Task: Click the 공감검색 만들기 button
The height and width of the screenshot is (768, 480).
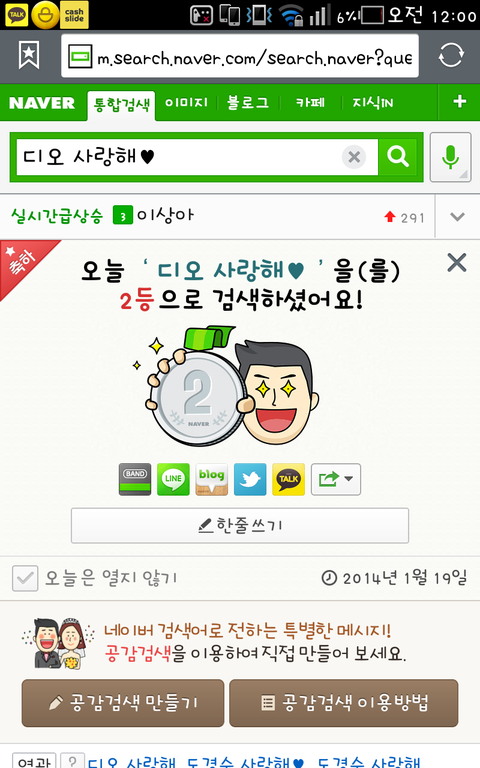Action: coord(123,703)
